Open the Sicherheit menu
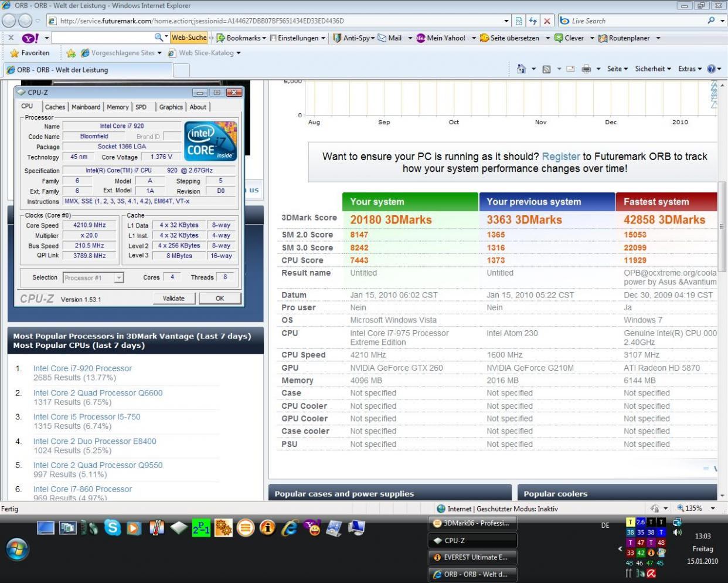This screenshot has height=583, width=728. click(x=654, y=69)
